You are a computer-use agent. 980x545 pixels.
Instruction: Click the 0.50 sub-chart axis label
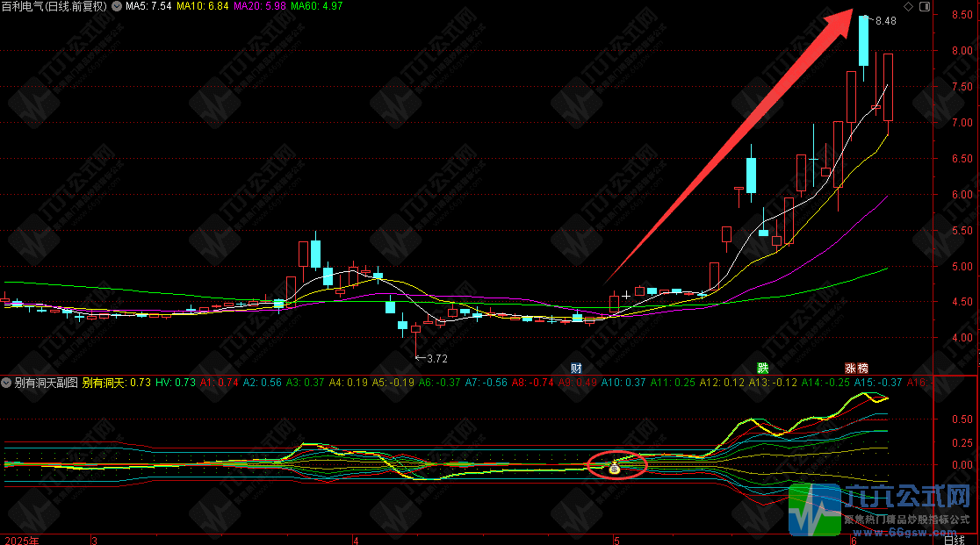click(962, 420)
